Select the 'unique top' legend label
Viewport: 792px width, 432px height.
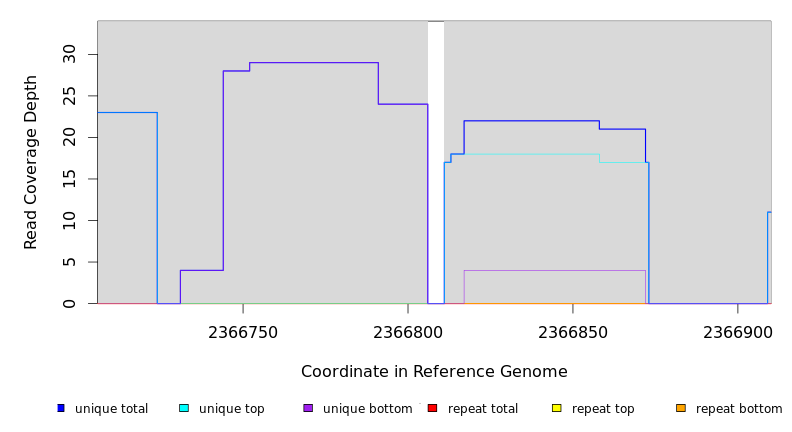click(231, 409)
